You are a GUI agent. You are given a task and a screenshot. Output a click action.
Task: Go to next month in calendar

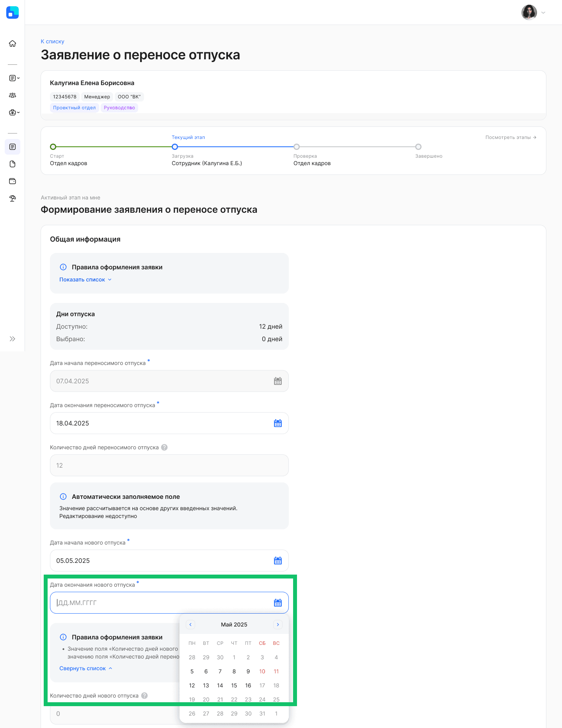pos(278,625)
